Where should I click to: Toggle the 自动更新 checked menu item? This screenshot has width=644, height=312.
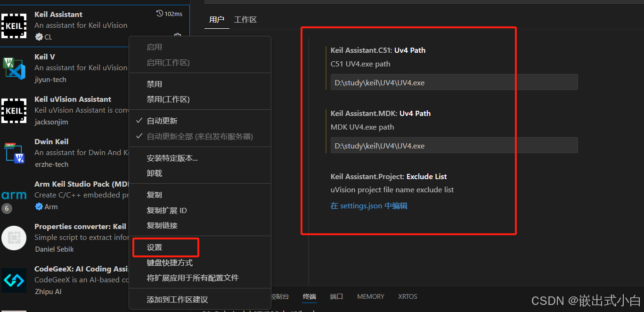[200, 121]
